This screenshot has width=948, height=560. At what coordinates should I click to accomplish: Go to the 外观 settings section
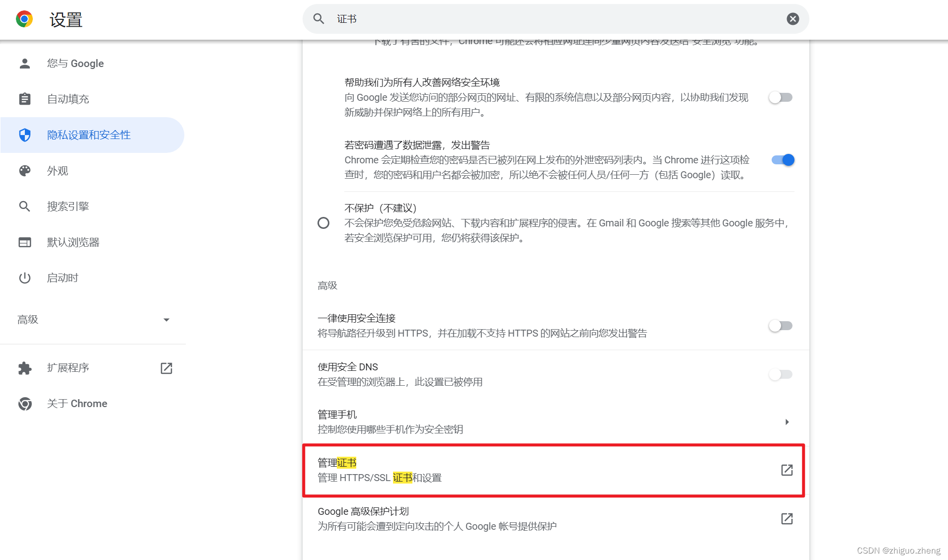(x=92, y=171)
